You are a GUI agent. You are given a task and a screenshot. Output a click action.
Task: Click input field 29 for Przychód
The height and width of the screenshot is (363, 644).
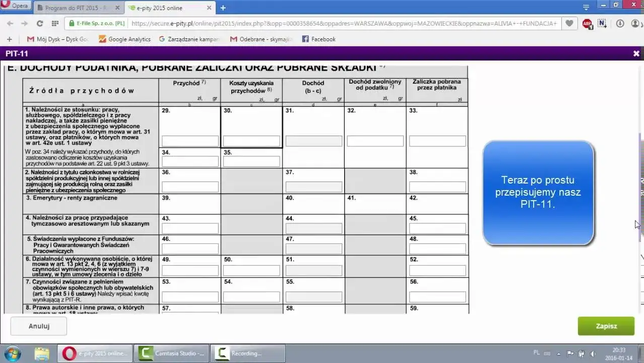tap(190, 141)
